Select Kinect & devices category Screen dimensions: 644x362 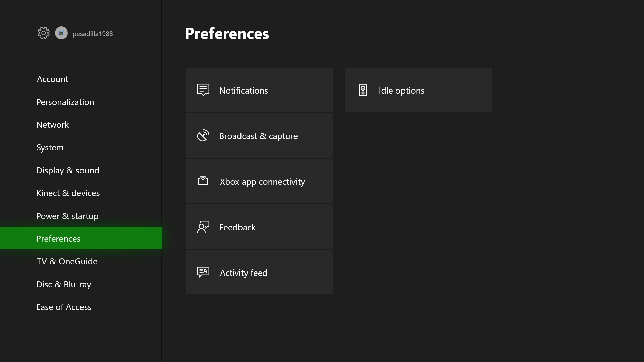click(68, 193)
